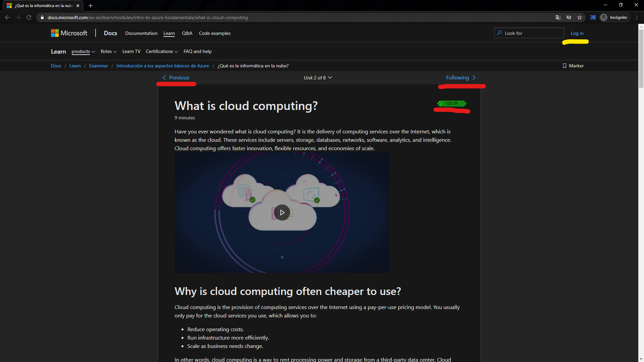
Task: Select the Documentation menu item
Action: tap(141, 33)
